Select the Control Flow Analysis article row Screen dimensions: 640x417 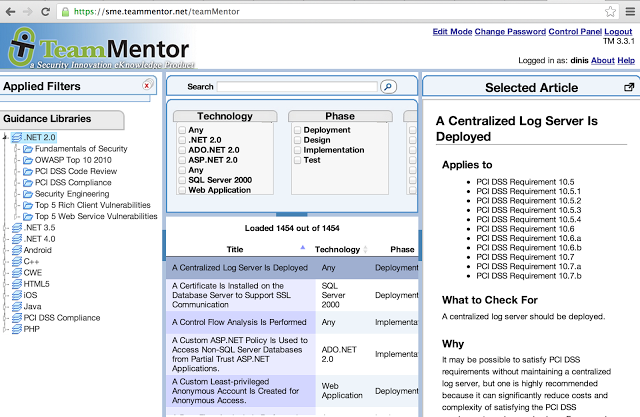click(240, 323)
